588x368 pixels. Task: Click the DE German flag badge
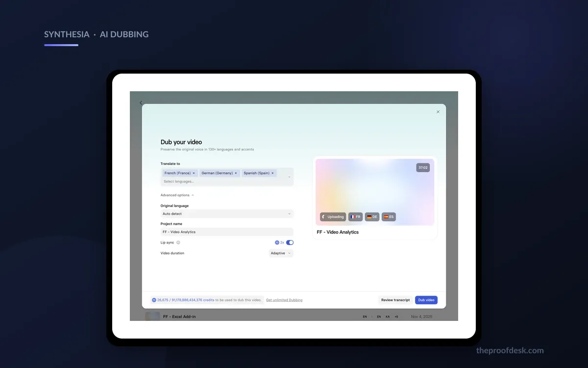tap(372, 217)
